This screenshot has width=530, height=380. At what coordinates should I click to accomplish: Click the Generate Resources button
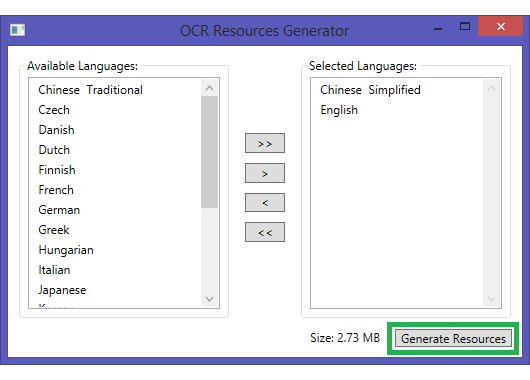[x=453, y=338]
